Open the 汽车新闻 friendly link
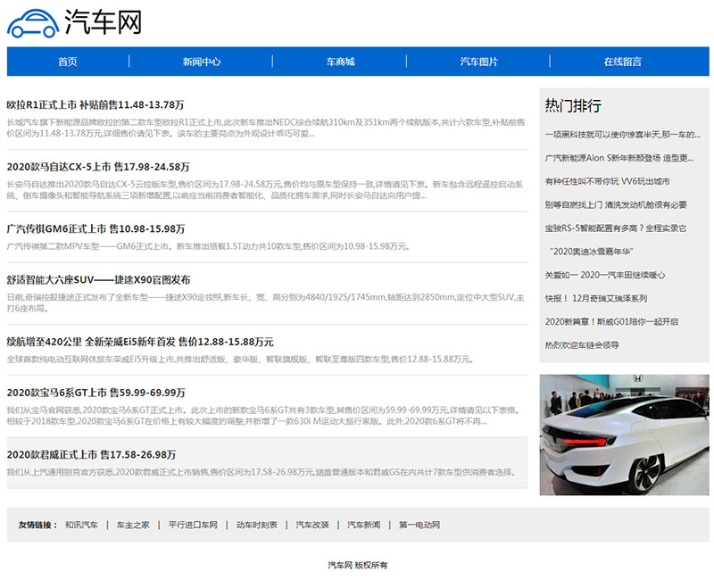This screenshot has height=588, width=714. pos(364,525)
